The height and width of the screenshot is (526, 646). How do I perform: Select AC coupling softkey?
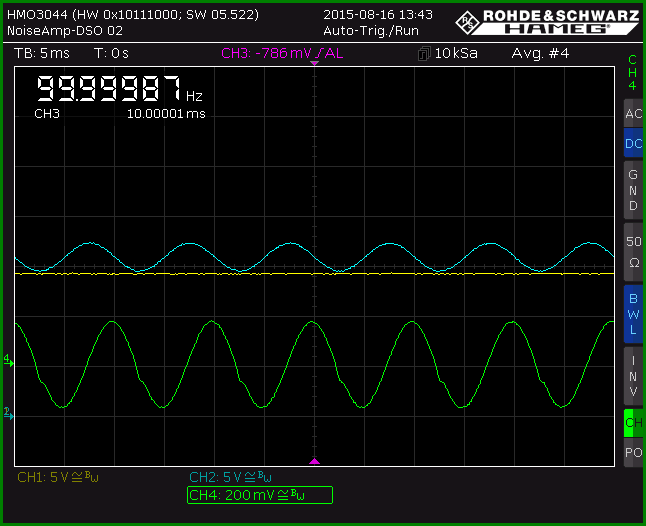[634, 113]
